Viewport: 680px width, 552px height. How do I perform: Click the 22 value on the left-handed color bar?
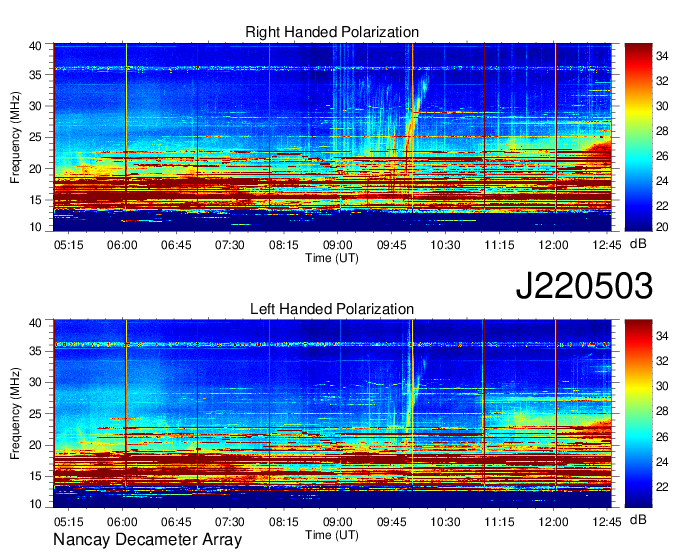click(662, 487)
